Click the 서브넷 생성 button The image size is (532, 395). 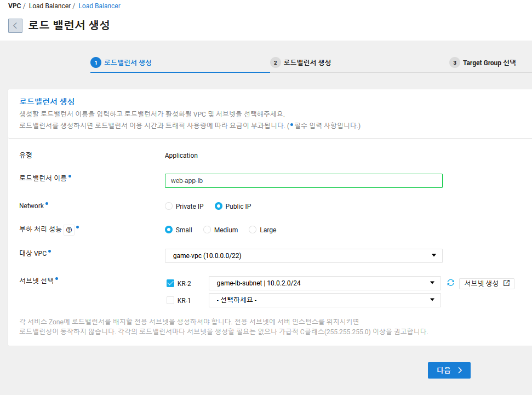point(487,283)
